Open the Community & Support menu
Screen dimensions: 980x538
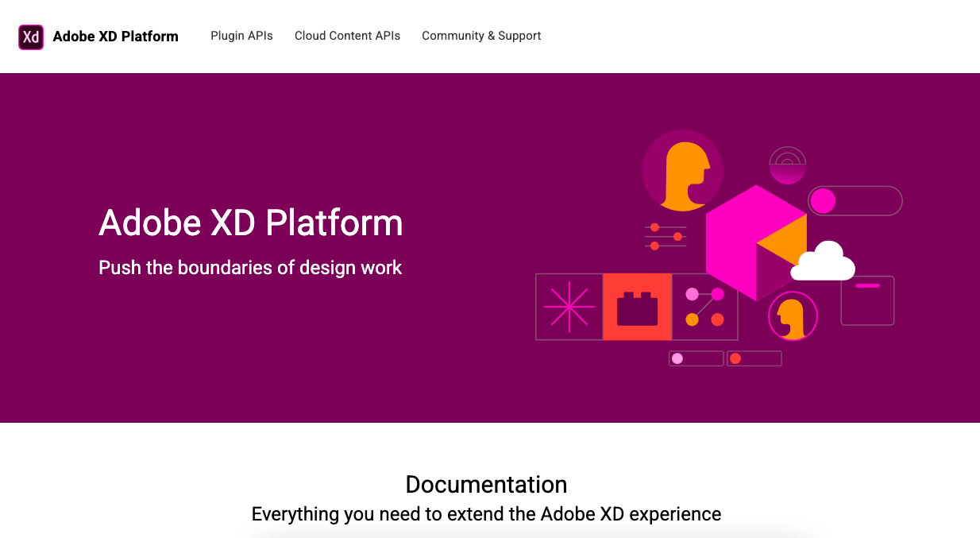(x=480, y=36)
